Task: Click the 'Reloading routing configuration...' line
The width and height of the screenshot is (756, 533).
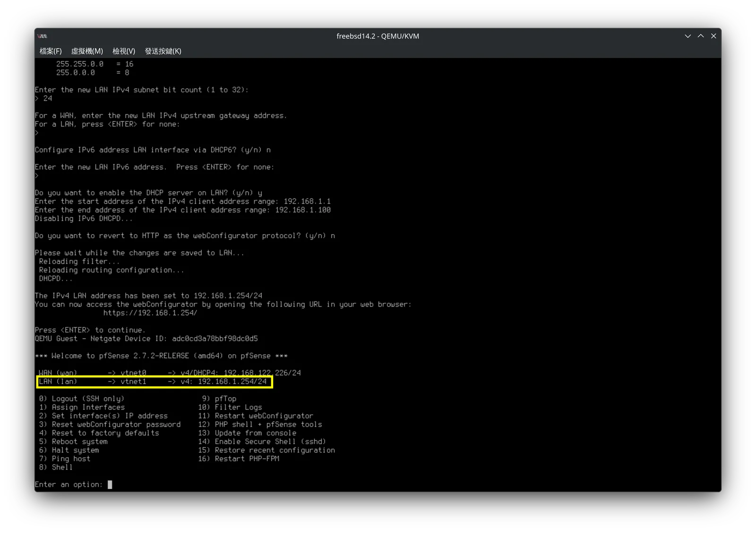Action: pos(112,270)
